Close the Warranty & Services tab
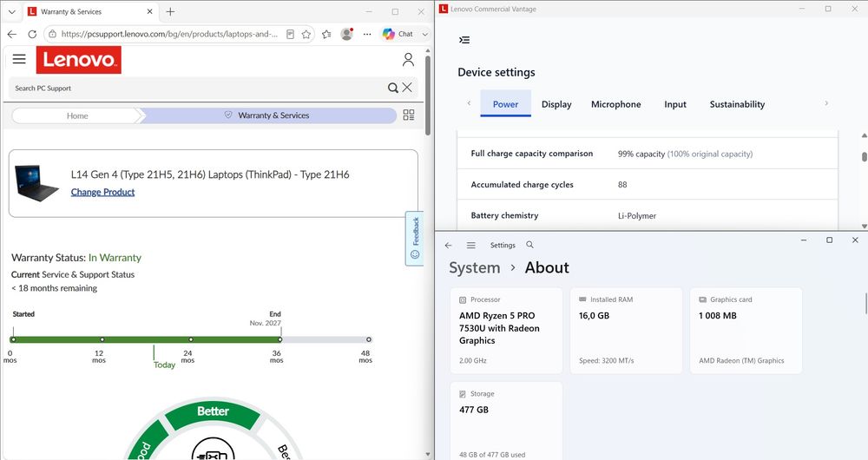This screenshot has height=460, width=868. pos(149,11)
